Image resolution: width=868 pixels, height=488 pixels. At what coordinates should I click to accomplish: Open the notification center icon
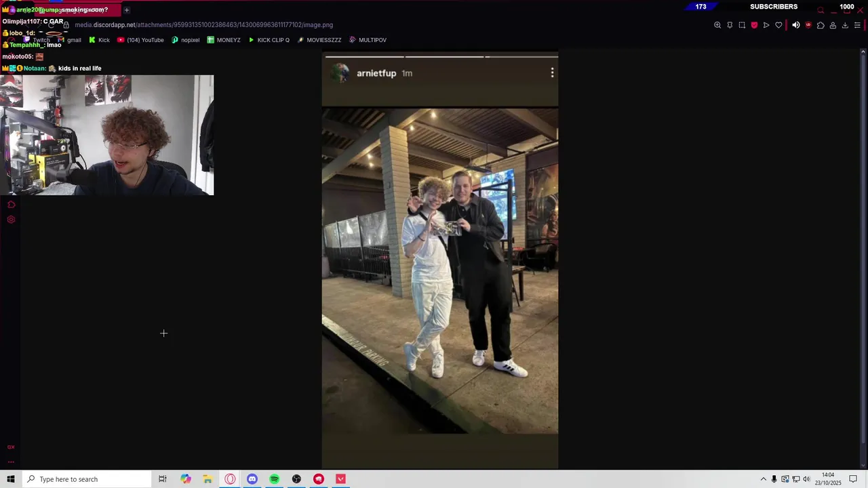coord(853,479)
